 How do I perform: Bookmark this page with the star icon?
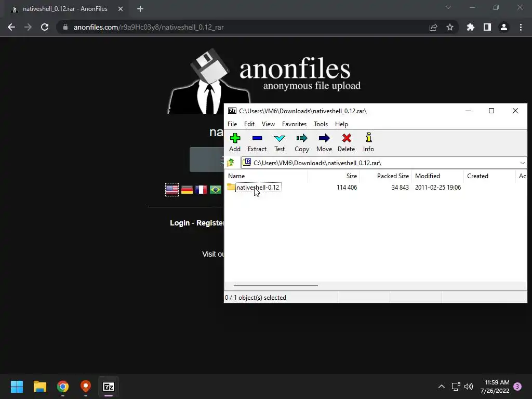pyautogui.click(x=450, y=27)
